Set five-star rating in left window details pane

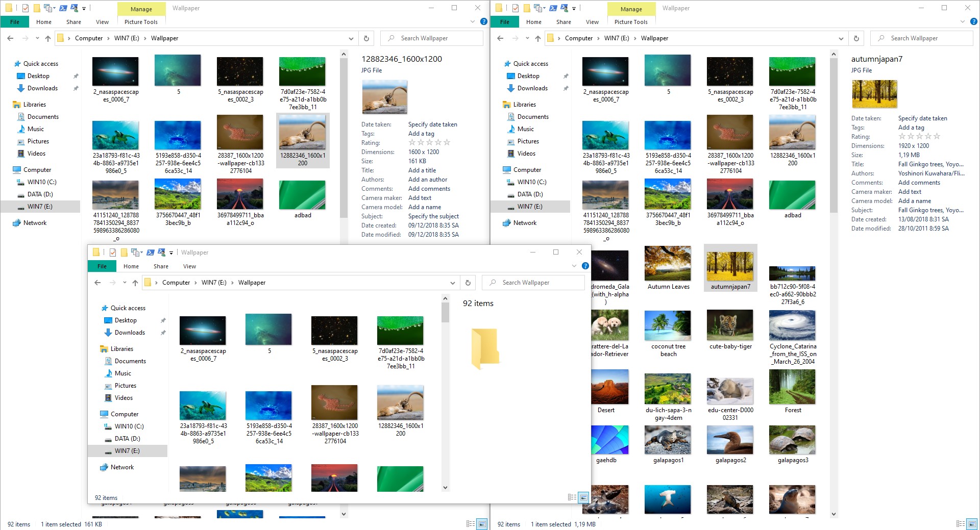pyautogui.click(x=447, y=143)
